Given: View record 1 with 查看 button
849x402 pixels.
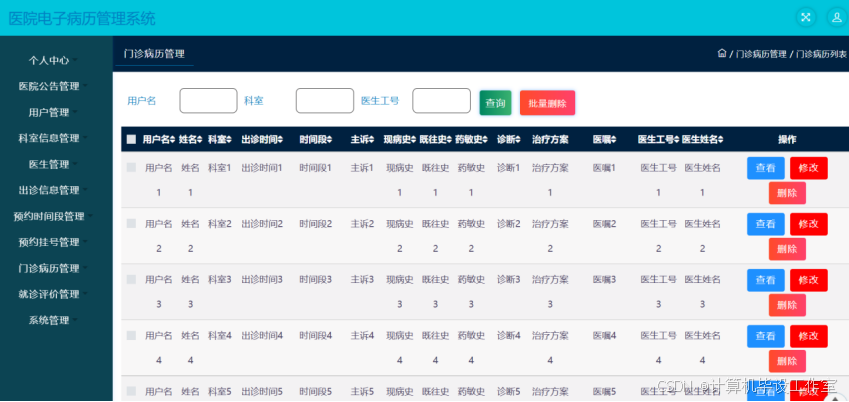Looking at the screenshot, I should click(766, 168).
